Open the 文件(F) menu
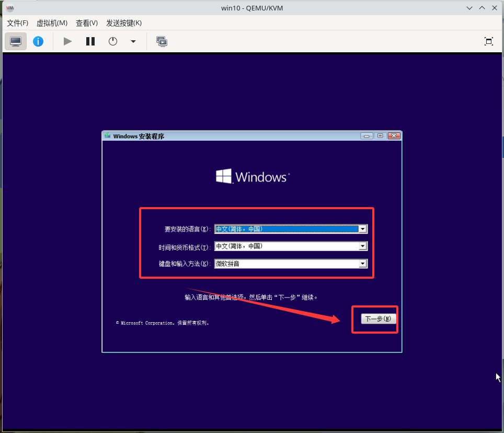 [18, 23]
